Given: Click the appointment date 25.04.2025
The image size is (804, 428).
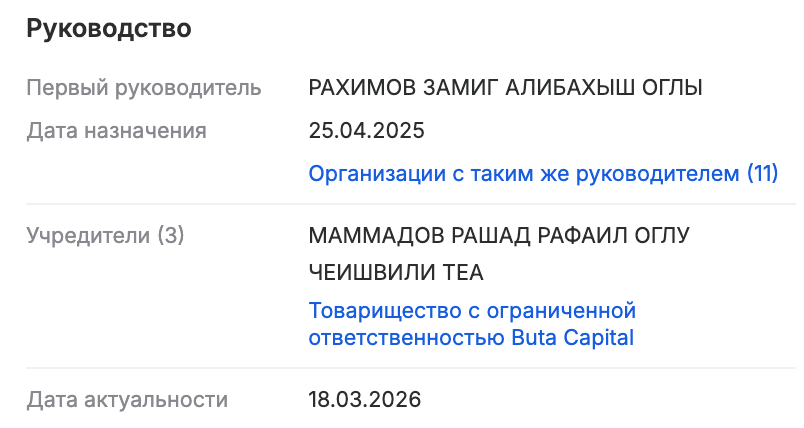Looking at the screenshot, I should (367, 130).
